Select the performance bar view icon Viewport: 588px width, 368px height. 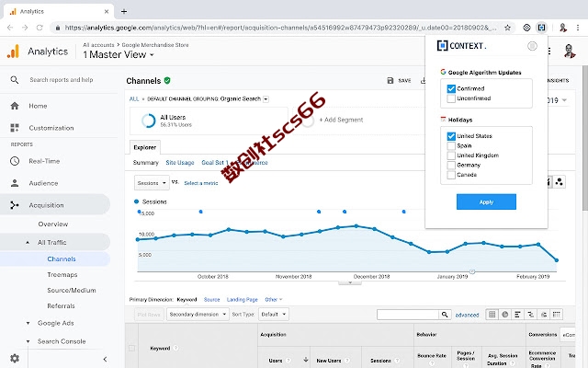518,315
